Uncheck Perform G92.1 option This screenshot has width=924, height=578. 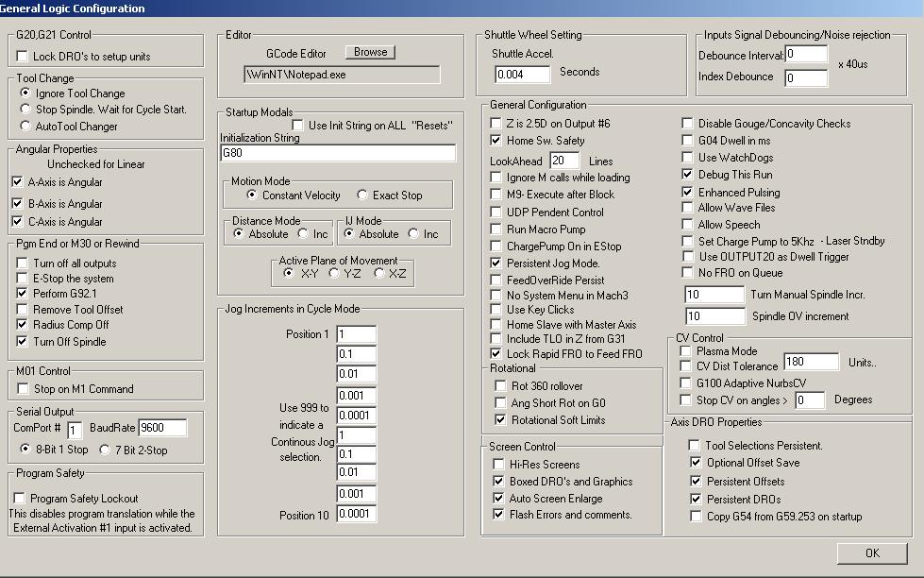tap(22, 294)
